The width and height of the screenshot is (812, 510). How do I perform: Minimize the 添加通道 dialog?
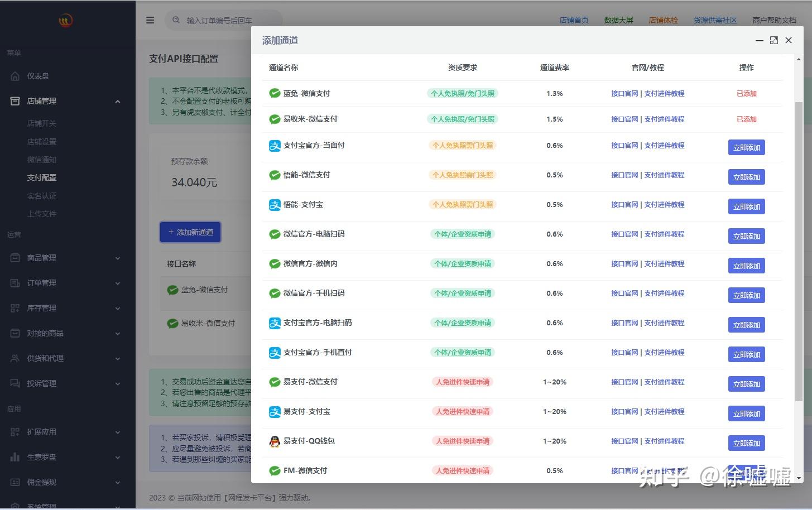[759, 40]
